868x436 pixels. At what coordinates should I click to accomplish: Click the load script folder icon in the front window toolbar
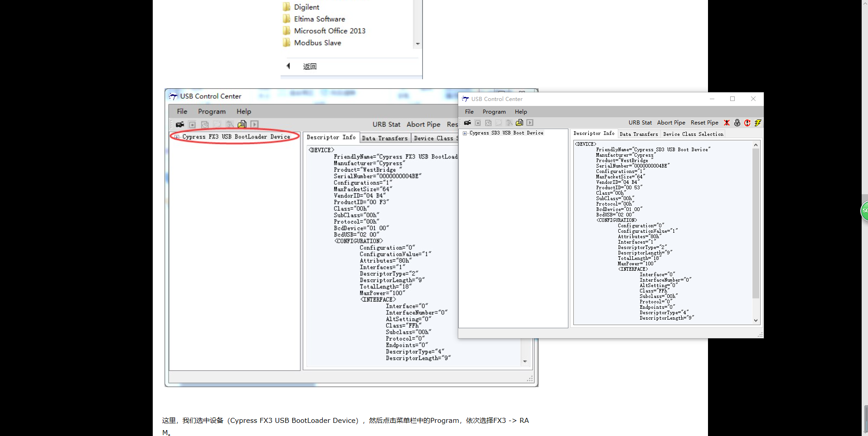point(519,123)
